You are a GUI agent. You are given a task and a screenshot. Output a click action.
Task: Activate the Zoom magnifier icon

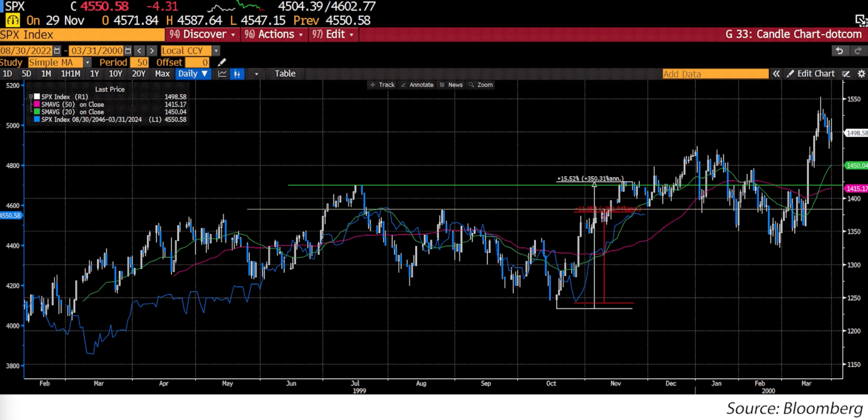pyautogui.click(x=475, y=85)
